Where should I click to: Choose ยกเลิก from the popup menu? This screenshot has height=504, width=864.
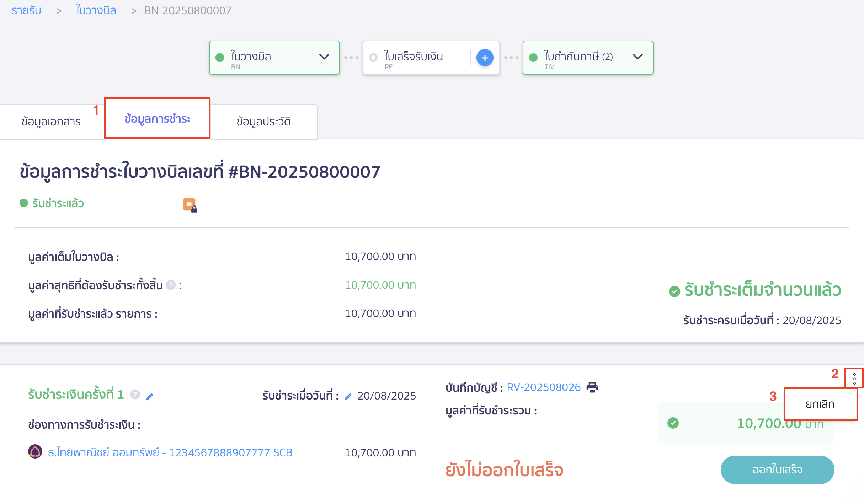[820, 404]
